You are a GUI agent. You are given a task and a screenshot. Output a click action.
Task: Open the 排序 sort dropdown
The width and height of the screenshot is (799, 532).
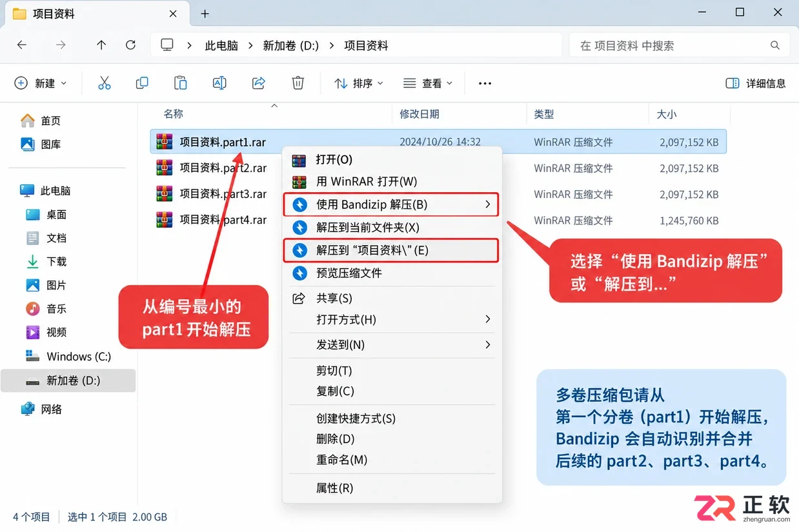point(359,83)
